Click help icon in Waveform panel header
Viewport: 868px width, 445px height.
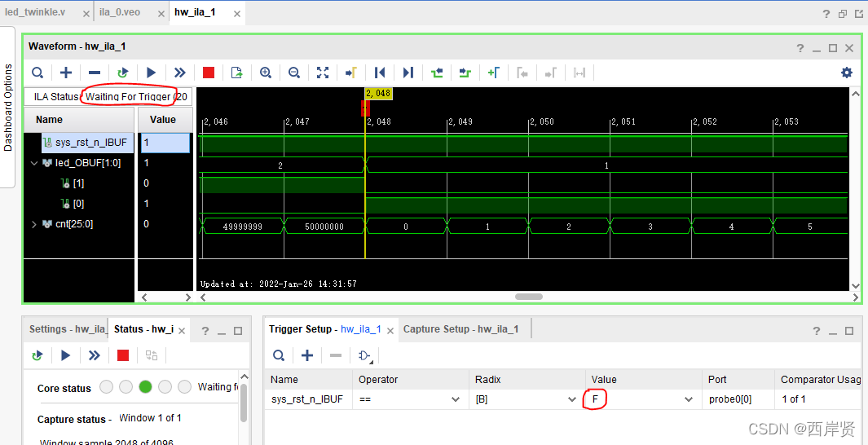pos(800,48)
